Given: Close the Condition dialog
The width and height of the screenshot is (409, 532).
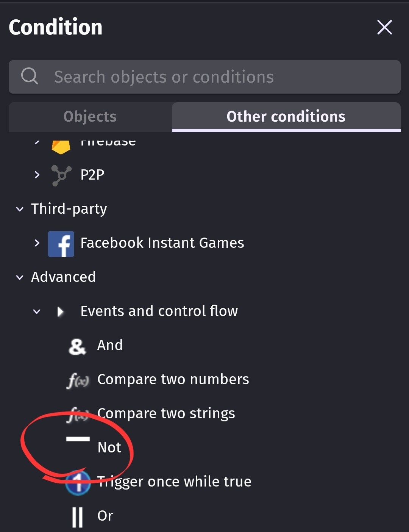Looking at the screenshot, I should [384, 27].
